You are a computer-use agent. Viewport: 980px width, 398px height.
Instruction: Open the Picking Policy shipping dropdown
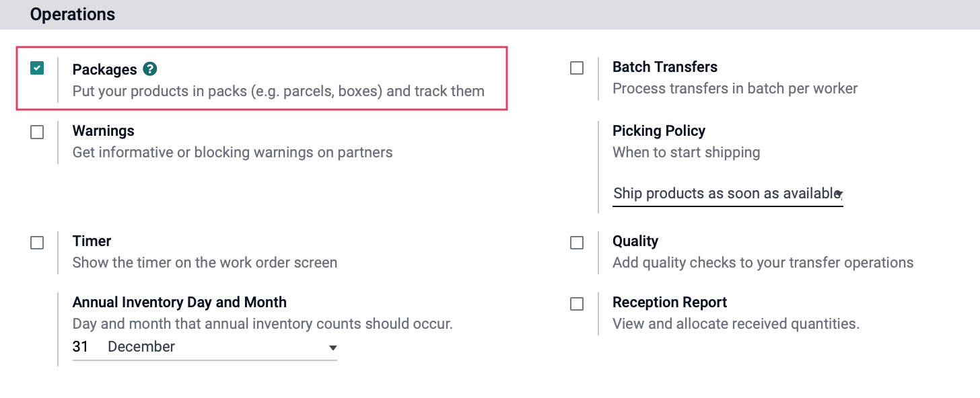(728, 194)
